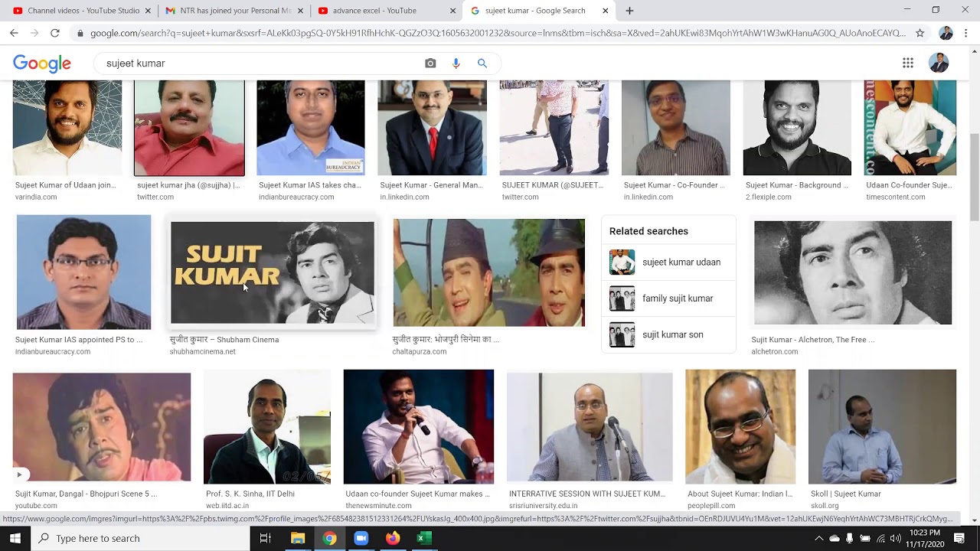Click the address bar URL

[x=498, y=33]
